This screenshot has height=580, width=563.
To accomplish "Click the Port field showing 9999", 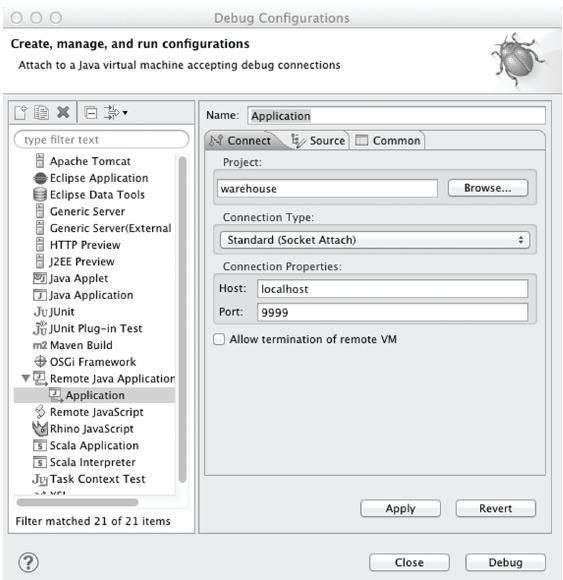I will pyautogui.click(x=392, y=313).
